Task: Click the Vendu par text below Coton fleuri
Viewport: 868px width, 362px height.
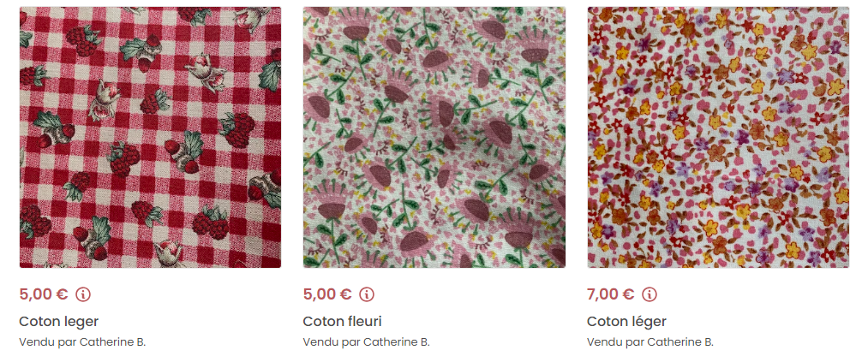Action: [x=332, y=342]
